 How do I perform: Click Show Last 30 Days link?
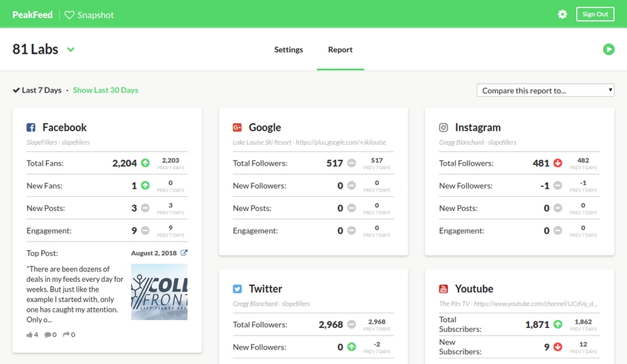point(106,90)
